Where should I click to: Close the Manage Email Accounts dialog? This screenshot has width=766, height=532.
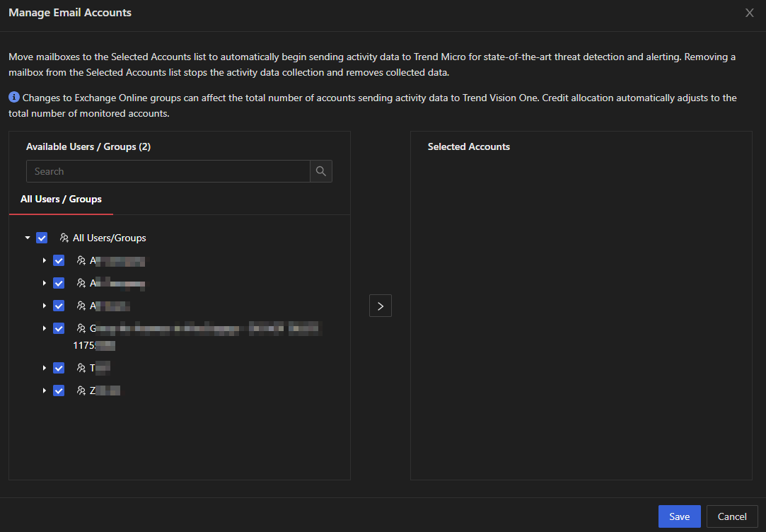point(750,13)
